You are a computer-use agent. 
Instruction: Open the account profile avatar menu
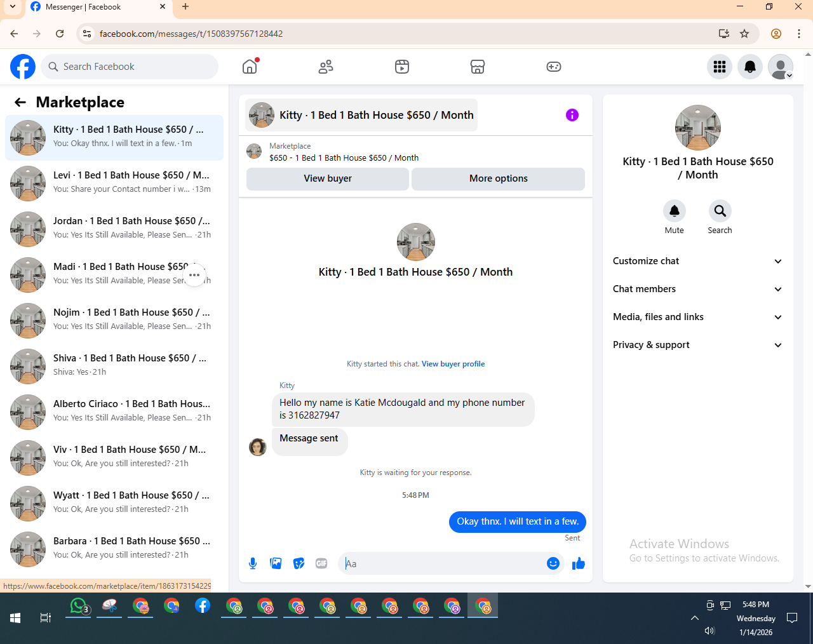[x=781, y=67]
